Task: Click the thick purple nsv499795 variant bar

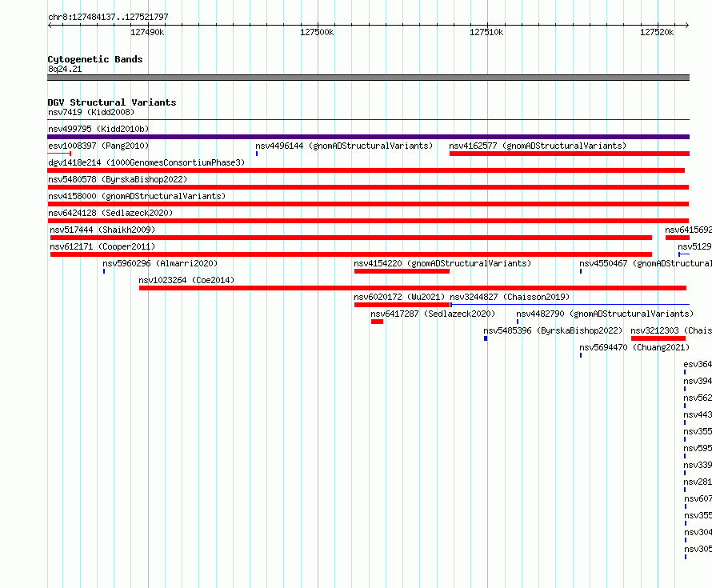Action: [368, 137]
